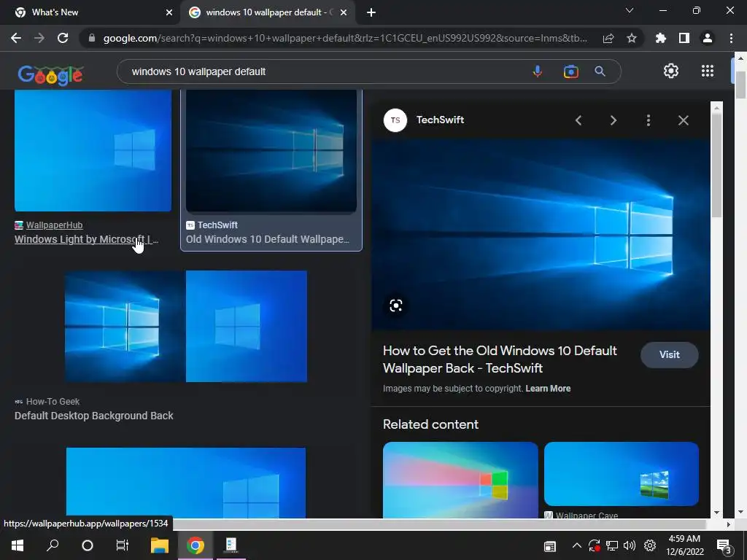Click the How-To Geek source label
This screenshot has width=747, height=560.
click(53, 402)
